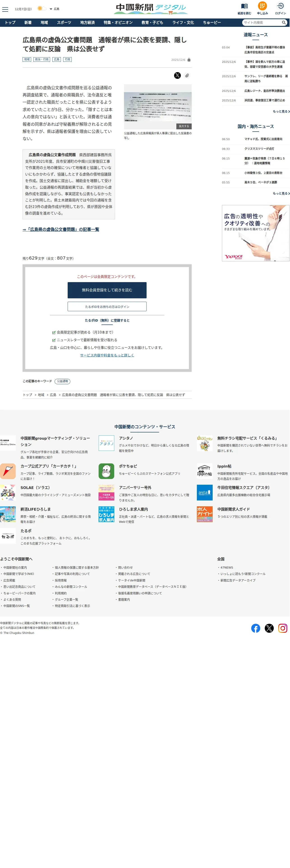Open もっと見る under 国内・海外ニュース
This screenshot has height=868, width=290.
tap(281, 194)
